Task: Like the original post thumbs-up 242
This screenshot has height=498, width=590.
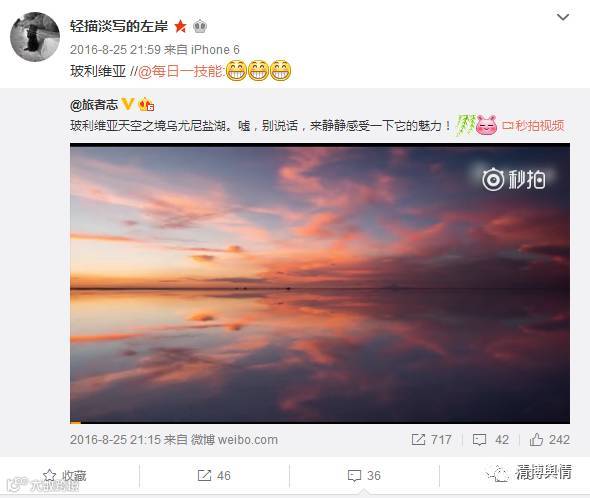Action: [x=549, y=440]
